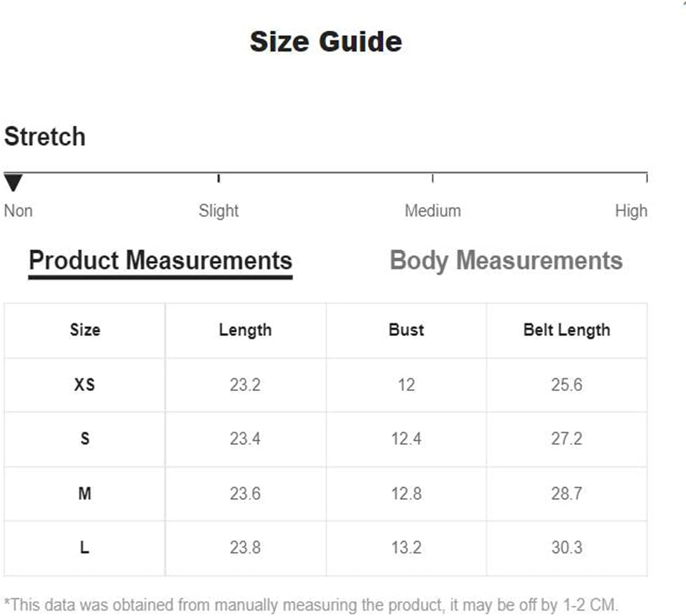
Task: Open the Product Measurements tab
Action: 160,261
